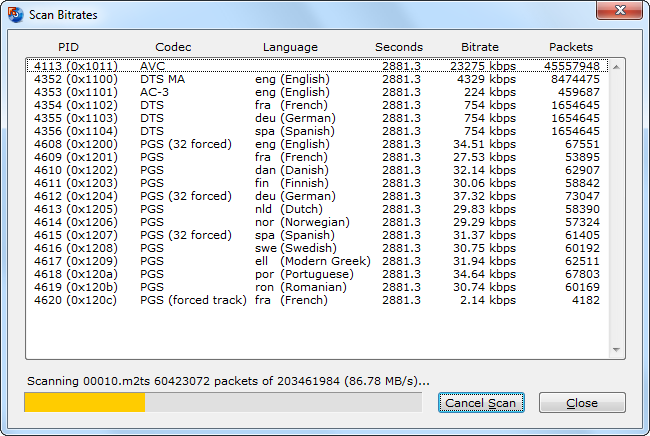Click the PID column header

click(68, 47)
